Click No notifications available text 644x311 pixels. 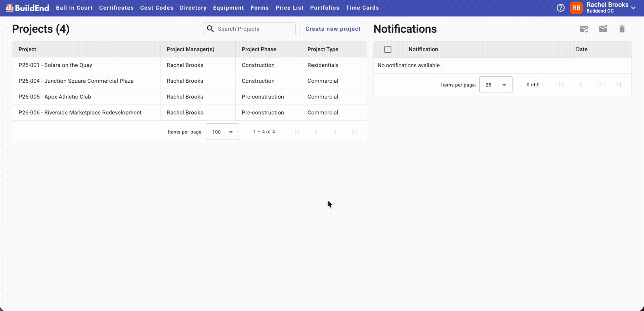tap(409, 65)
